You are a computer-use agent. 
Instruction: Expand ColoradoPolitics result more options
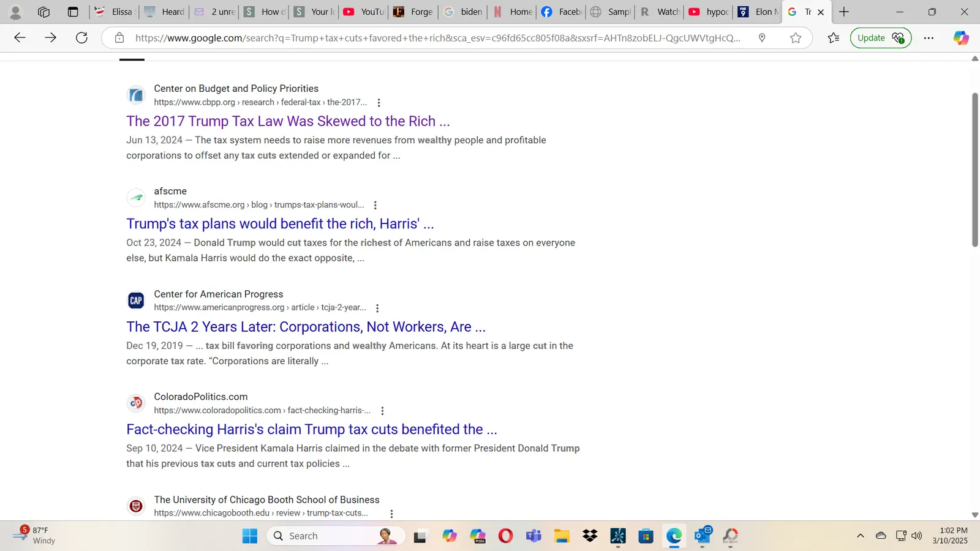click(382, 411)
